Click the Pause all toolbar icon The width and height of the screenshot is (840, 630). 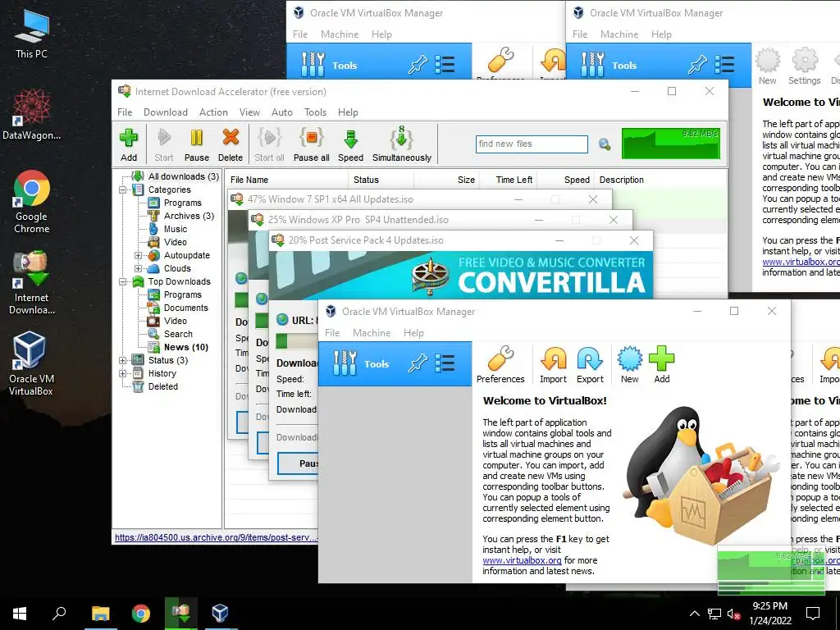coord(311,144)
